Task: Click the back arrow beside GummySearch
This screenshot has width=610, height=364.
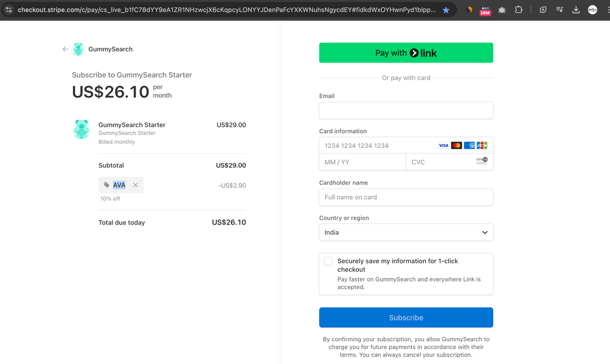Action: tap(65, 49)
